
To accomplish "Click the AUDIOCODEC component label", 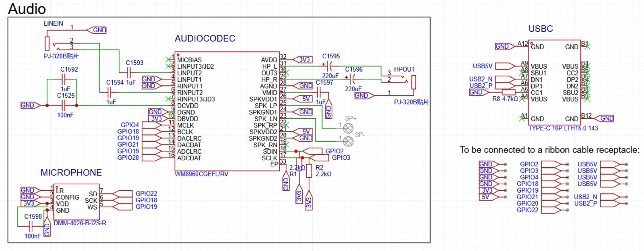I will [205, 39].
